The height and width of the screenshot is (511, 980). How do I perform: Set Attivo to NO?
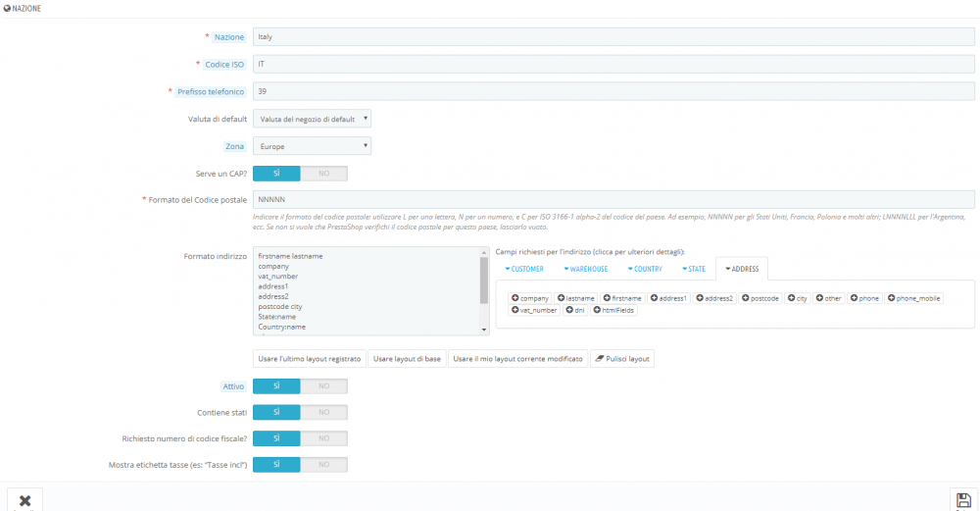[x=323, y=386]
